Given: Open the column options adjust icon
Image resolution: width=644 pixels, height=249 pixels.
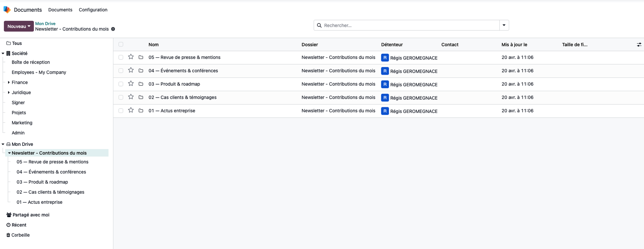Looking at the screenshot, I should 639,45.
